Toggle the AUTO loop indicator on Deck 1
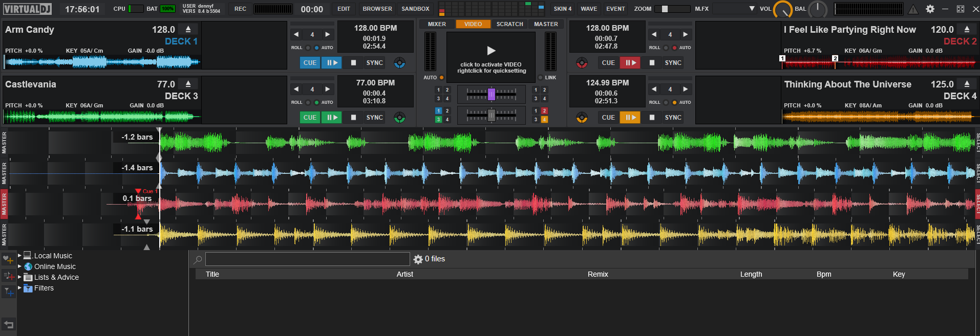The image size is (980, 336). coord(316,48)
